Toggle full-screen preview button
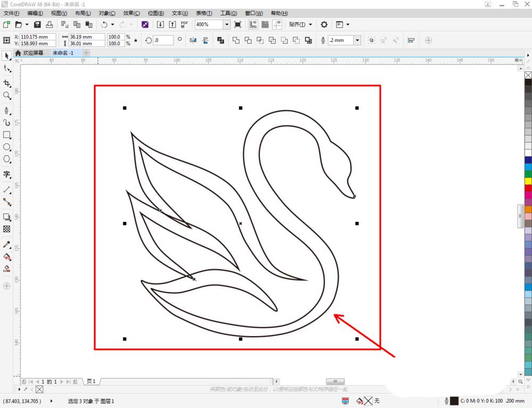The height and width of the screenshot is (408, 532). pyautogui.click(x=238, y=24)
